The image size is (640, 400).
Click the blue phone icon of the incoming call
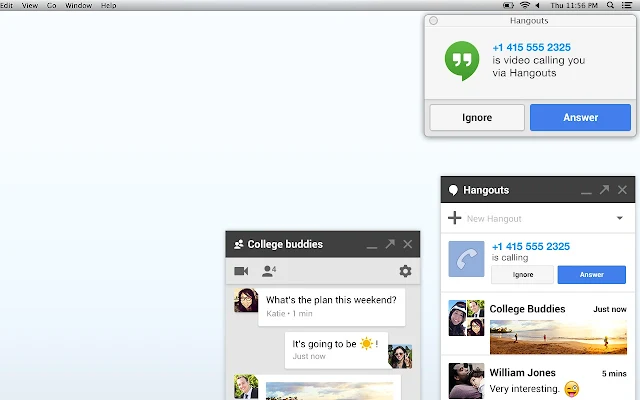(x=467, y=259)
